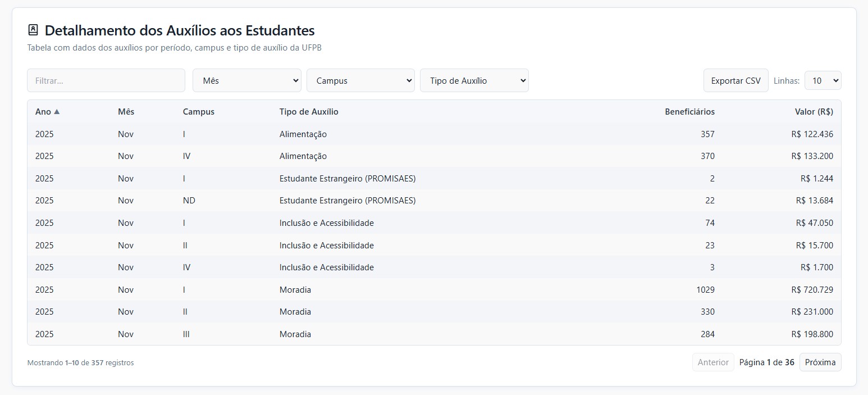Sort by the Valor (R$) column header

tap(814, 112)
